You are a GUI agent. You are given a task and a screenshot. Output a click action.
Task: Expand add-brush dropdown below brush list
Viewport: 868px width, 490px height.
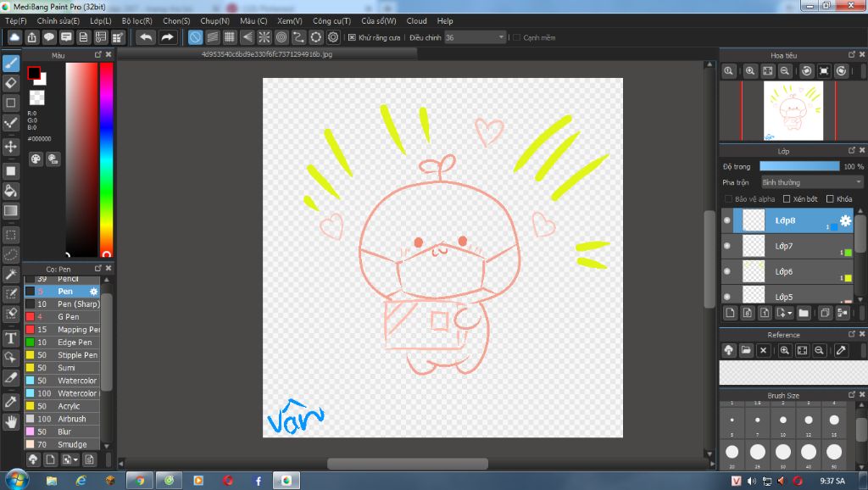click(75, 459)
